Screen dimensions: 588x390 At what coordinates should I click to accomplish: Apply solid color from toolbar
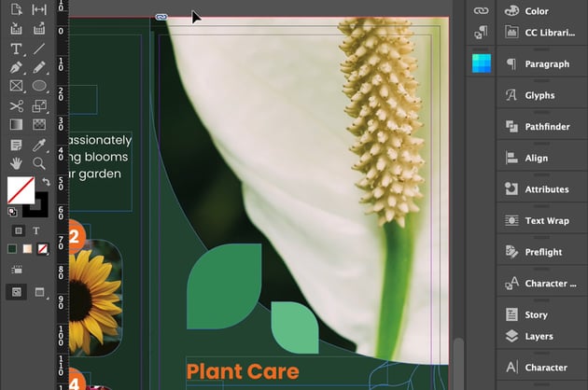(x=12, y=248)
